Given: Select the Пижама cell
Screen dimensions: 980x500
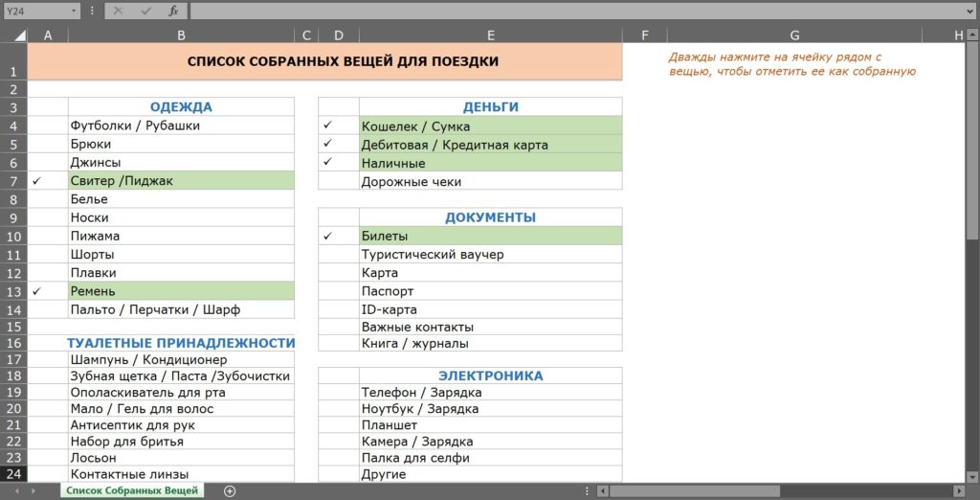Looking at the screenshot, I should (x=181, y=236).
